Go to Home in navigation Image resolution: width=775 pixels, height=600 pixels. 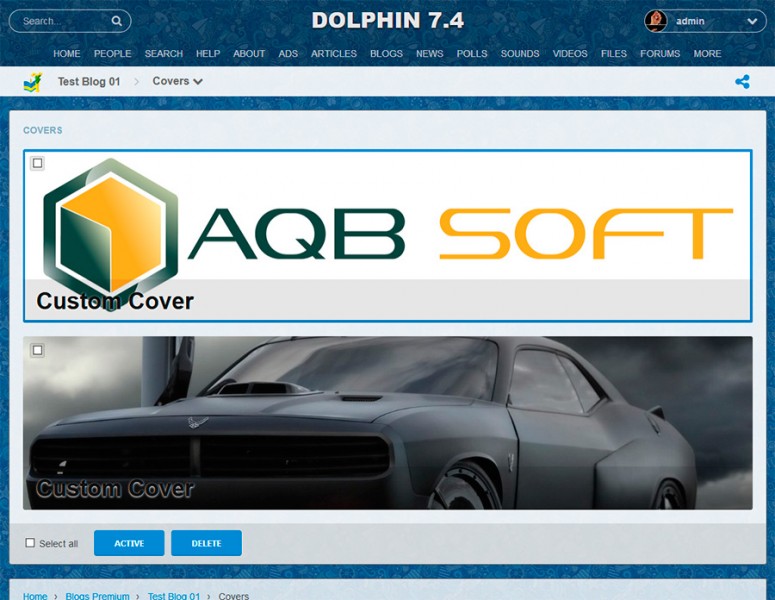[x=67, y=53]
